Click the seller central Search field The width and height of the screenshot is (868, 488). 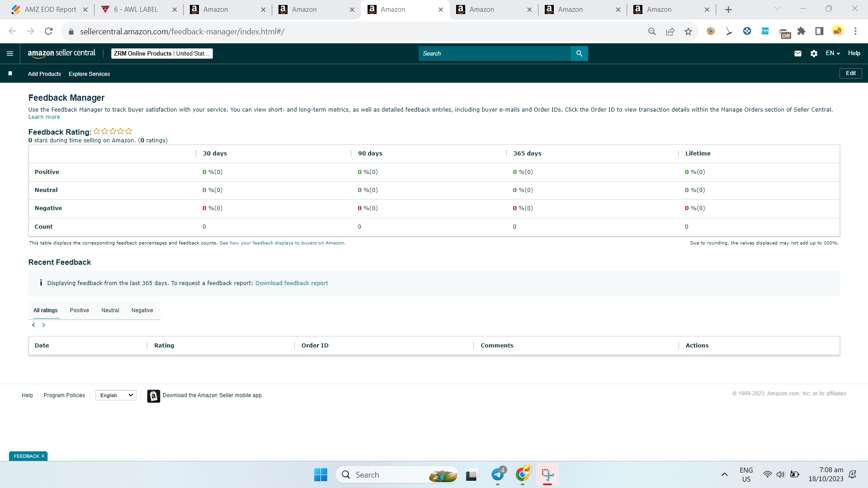point(495,53)
